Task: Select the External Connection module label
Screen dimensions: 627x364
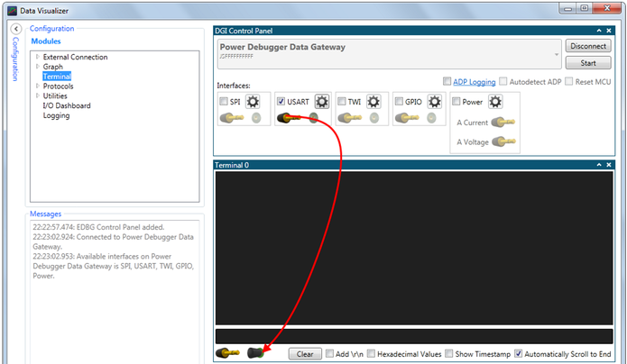Action: 75,57
